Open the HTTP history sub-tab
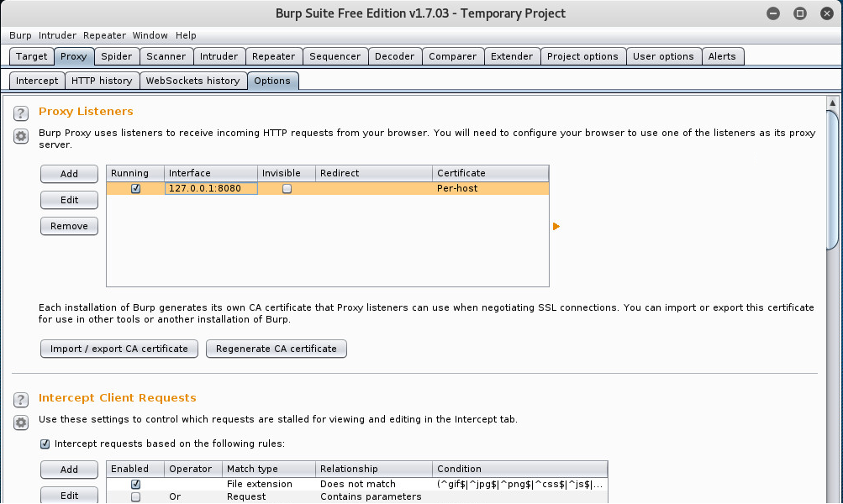The height and width of the screenshot is (504, 843). [x=102, y=81]
